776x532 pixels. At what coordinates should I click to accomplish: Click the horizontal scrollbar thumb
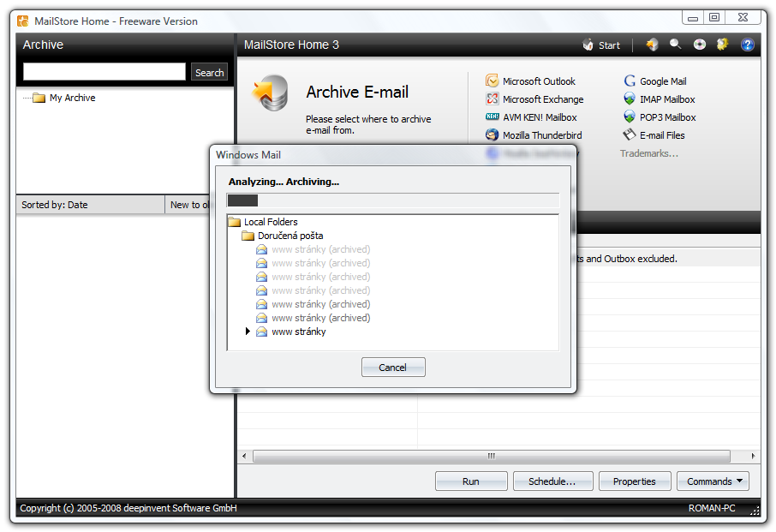pos(492,456)
